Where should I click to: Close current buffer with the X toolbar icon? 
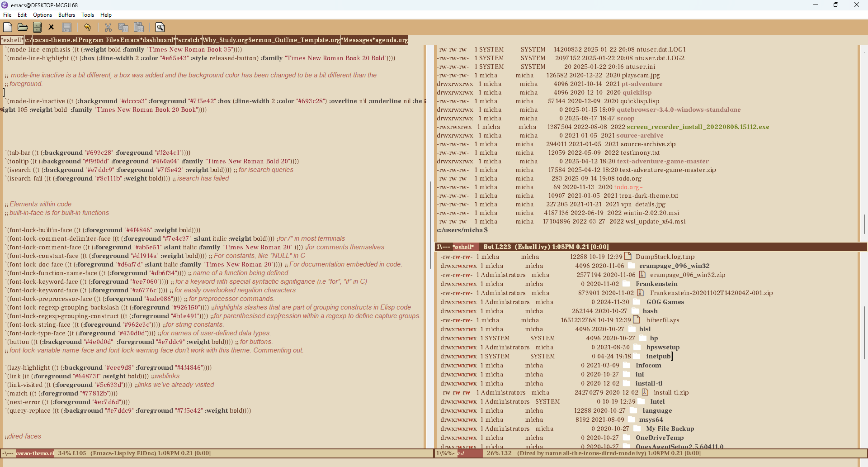point(51,27)
